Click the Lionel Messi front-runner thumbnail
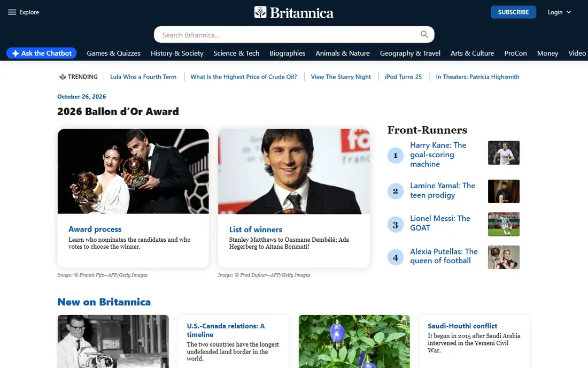588x368 pixels. (x=504, y=224)
